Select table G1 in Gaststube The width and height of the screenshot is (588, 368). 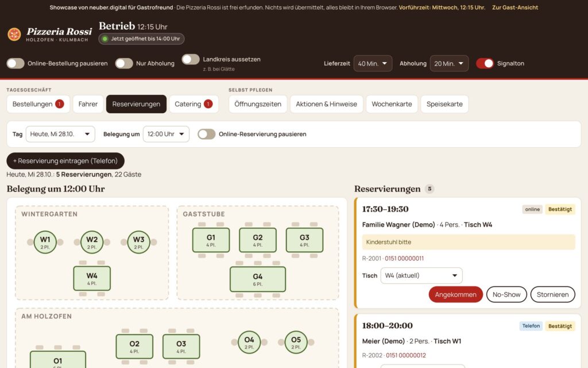[211, 240]
